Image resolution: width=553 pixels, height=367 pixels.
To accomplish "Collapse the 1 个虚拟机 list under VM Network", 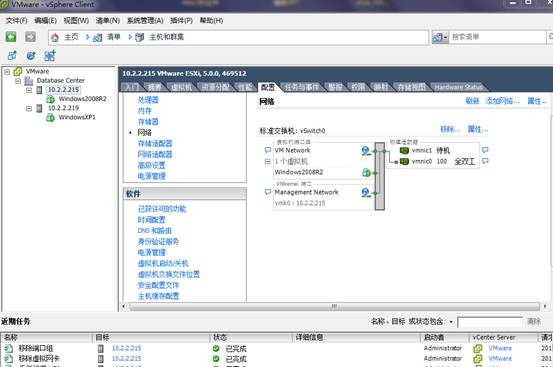I will [268, 161].
